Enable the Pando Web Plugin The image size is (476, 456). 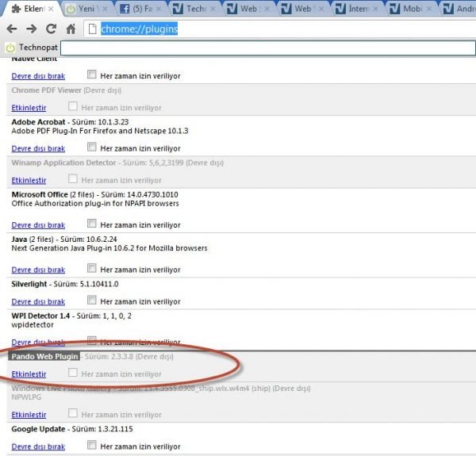point(29,374)
